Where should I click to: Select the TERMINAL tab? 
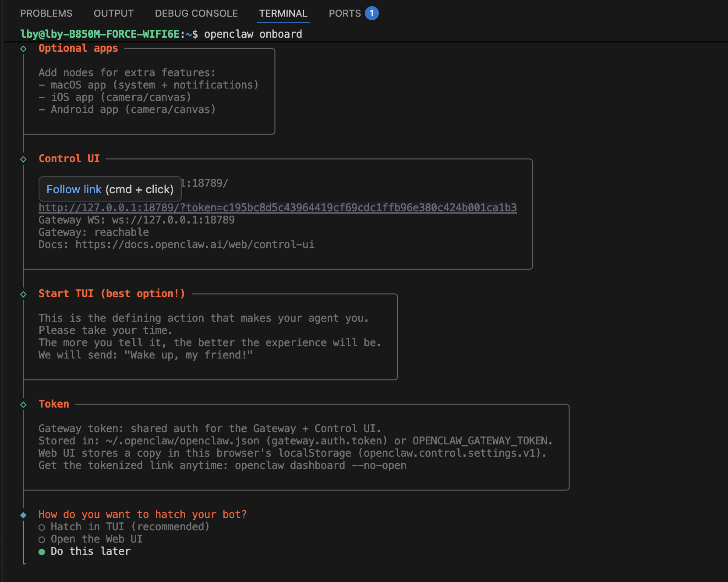[283, 13]
